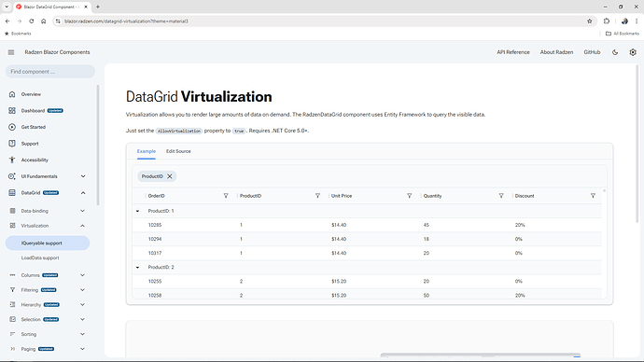Click the Dashboard icon in sidebar
Viewport: 644px width, 362px height.
[12, 110]
